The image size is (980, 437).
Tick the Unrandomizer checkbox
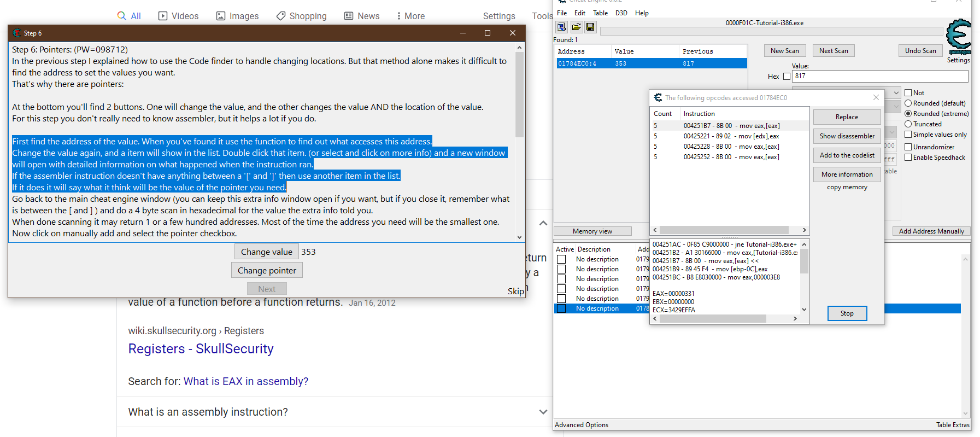908,147
